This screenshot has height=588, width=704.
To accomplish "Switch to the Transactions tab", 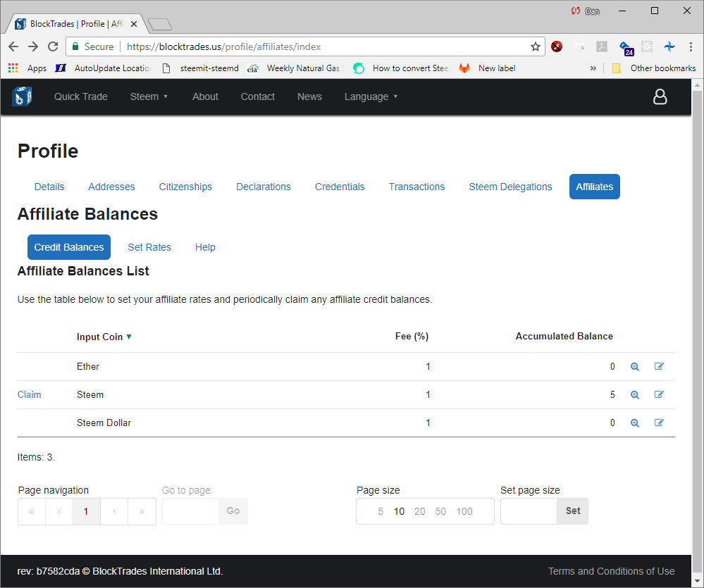I will [416, 187].
